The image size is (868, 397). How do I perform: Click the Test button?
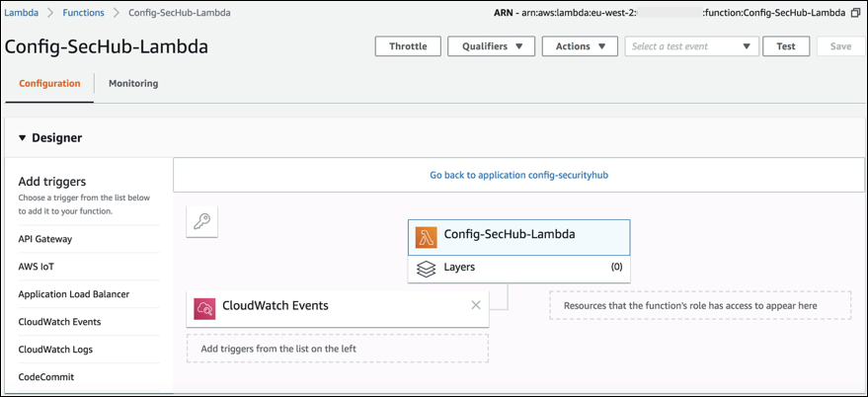(x=786, y=46)
